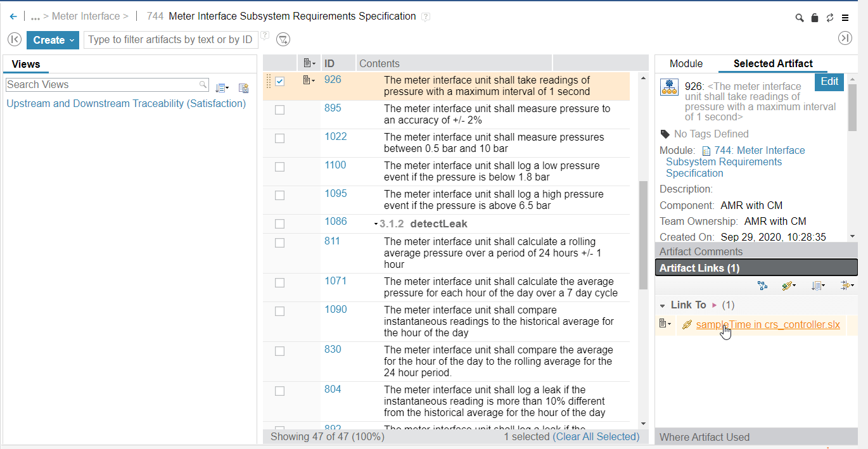
Task: Collapse the left Views sidebar
Action: click(14, 40)
